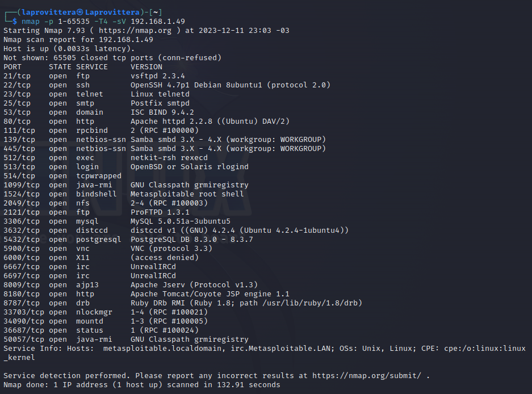Click the VERSION column header

(x=146, y=67)
